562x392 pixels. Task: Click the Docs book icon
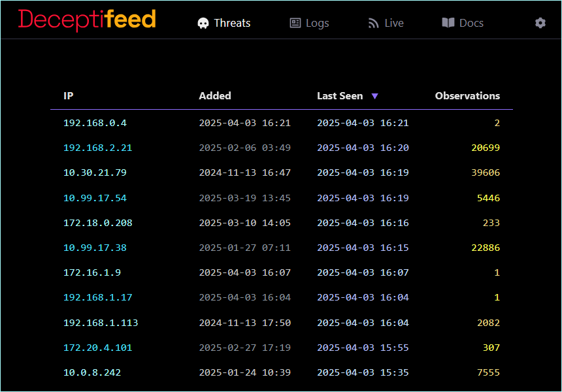[x=448, y=23]
